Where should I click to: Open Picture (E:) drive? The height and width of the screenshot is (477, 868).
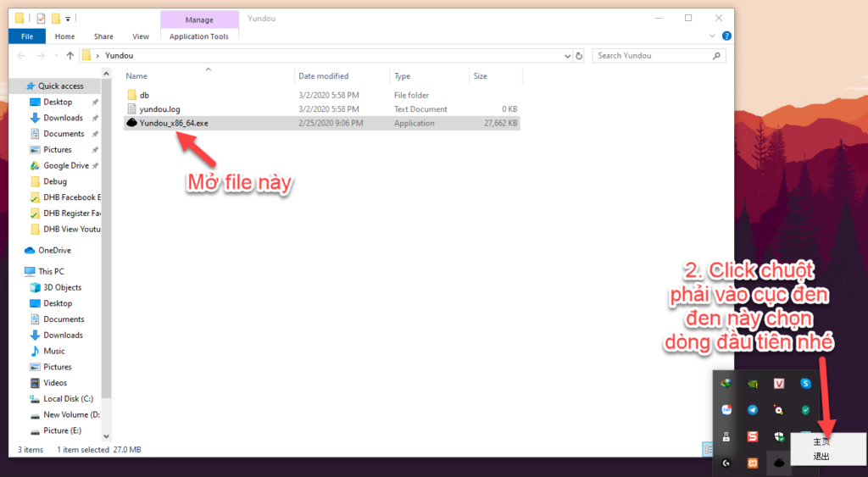(x=62, y=430)
